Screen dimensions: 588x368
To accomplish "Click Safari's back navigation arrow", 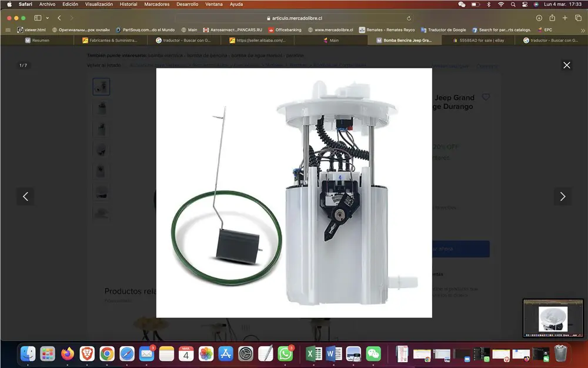I will [58, 18].
